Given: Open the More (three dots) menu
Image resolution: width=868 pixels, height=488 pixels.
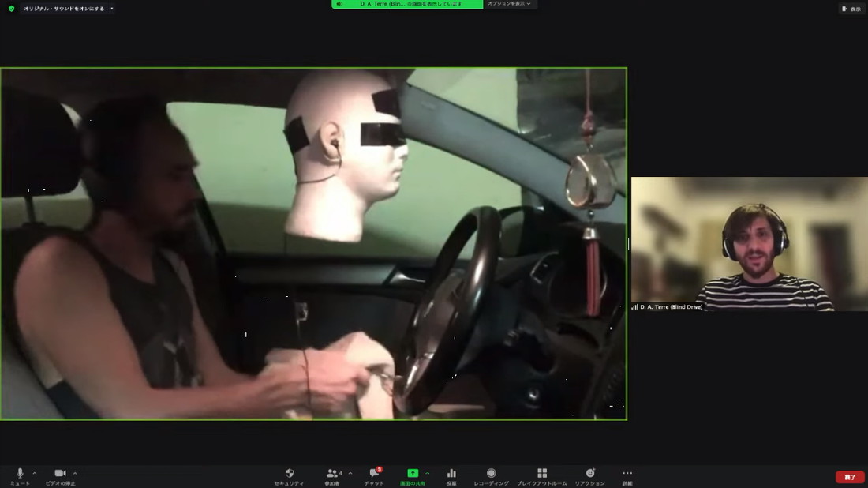Looking at the screenshot, I should [x=627, y=475].
